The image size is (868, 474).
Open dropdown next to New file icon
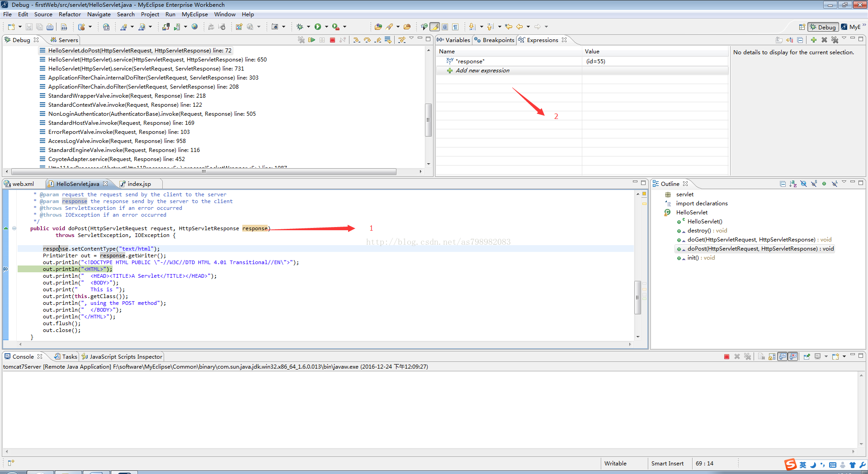coord(20,27)
